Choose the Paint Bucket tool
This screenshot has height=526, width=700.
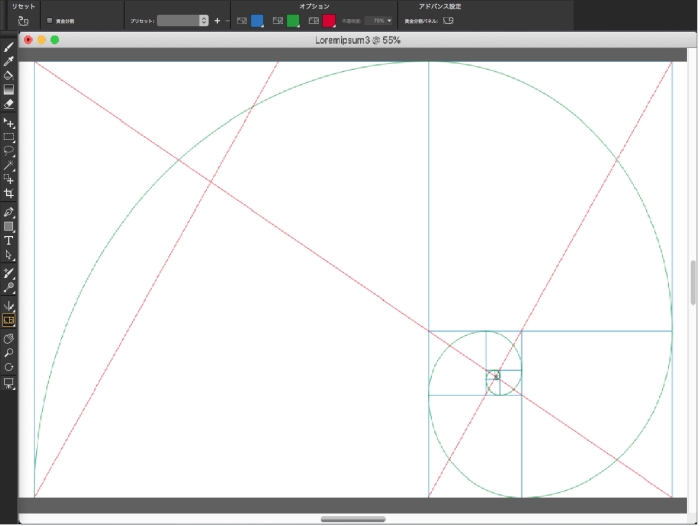point(9,75)
